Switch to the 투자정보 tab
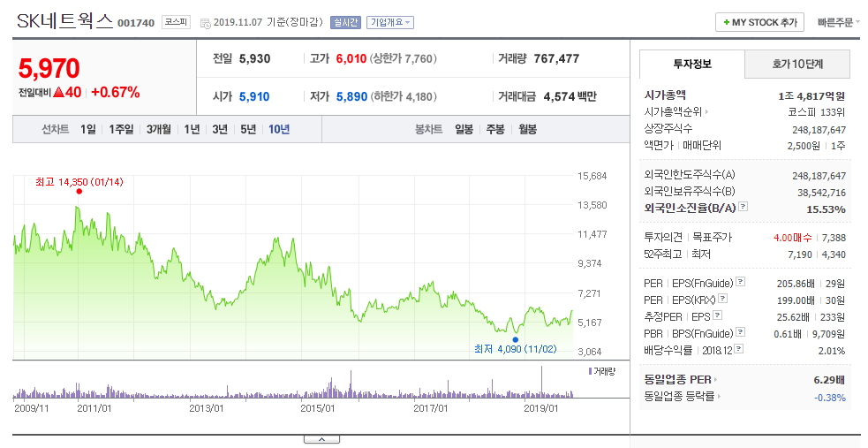 tap(692, 65)
